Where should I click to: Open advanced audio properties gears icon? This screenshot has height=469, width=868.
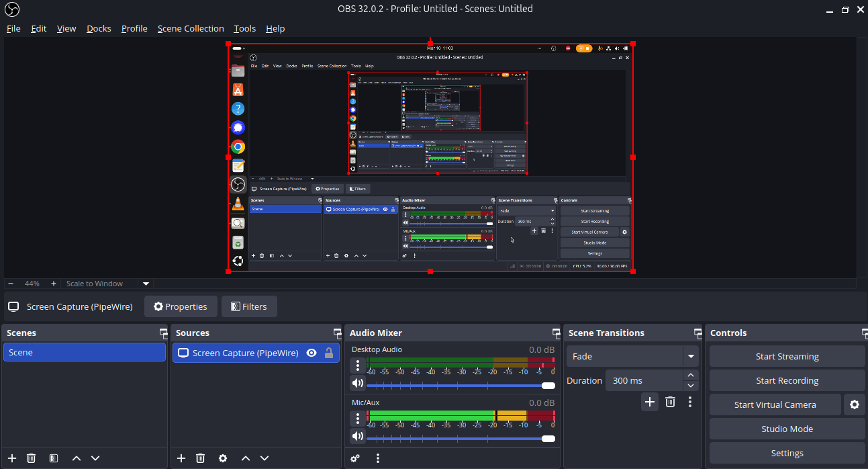click(355, 458)
